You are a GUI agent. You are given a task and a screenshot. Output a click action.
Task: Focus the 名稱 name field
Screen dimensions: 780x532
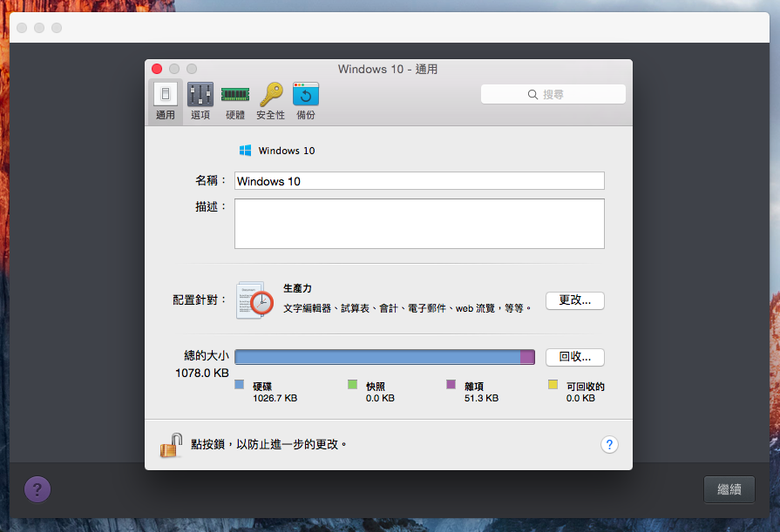pyautogui.click(x=419, y=181)
